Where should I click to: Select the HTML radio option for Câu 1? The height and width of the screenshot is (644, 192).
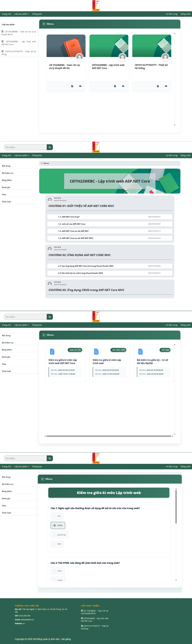(x=55, y=526)
